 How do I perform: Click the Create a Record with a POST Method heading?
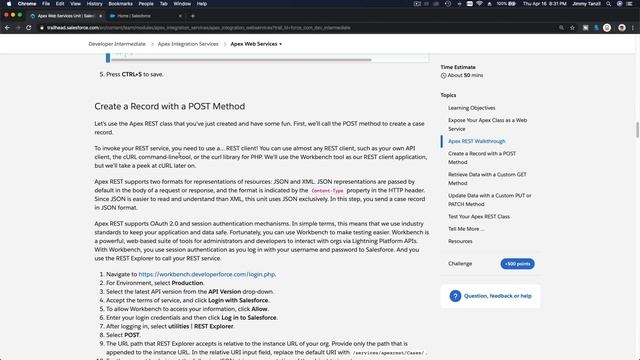[x=170, y=107]
